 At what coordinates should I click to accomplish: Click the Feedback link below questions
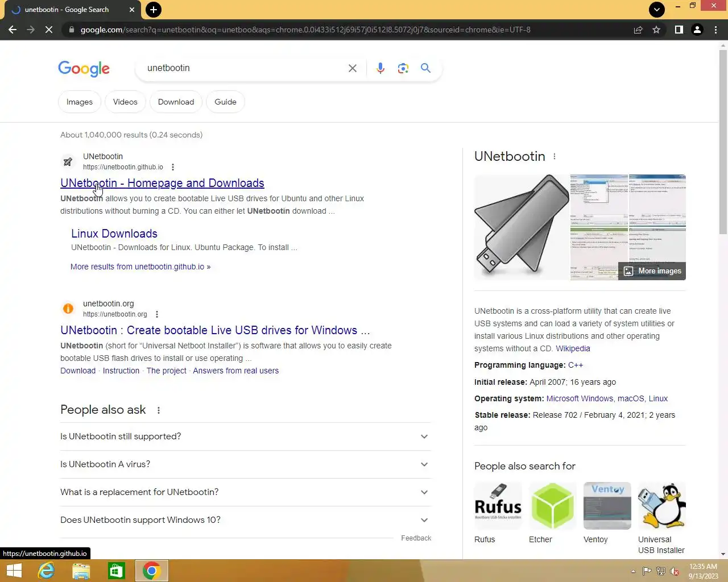click(x=416, y=538)
